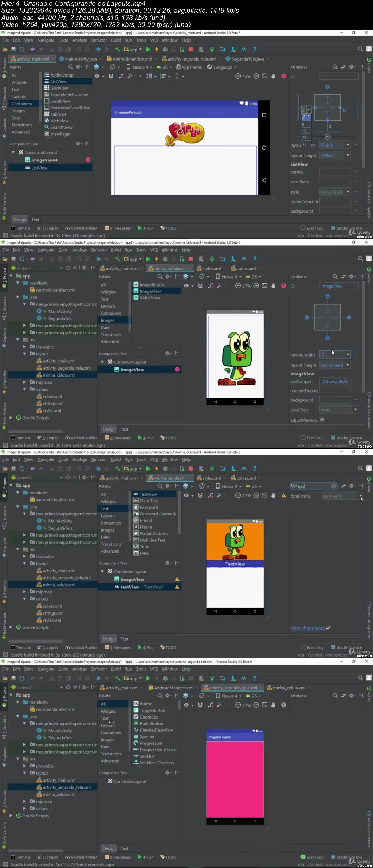Select the TextView banner in the preview

(235, 564)
